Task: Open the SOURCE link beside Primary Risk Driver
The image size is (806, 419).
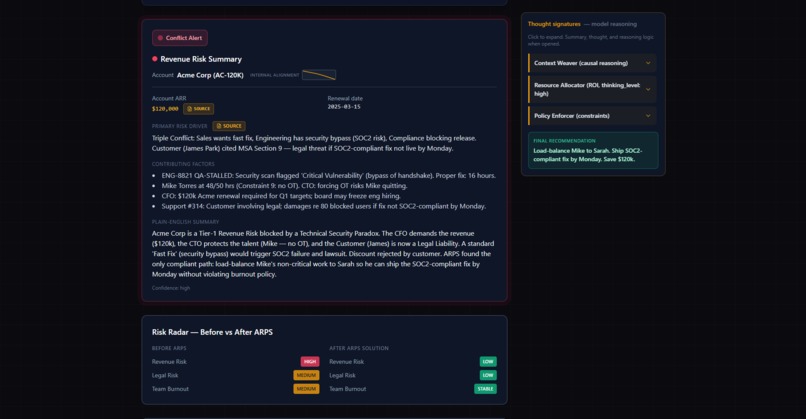Action: coord(229,126)
